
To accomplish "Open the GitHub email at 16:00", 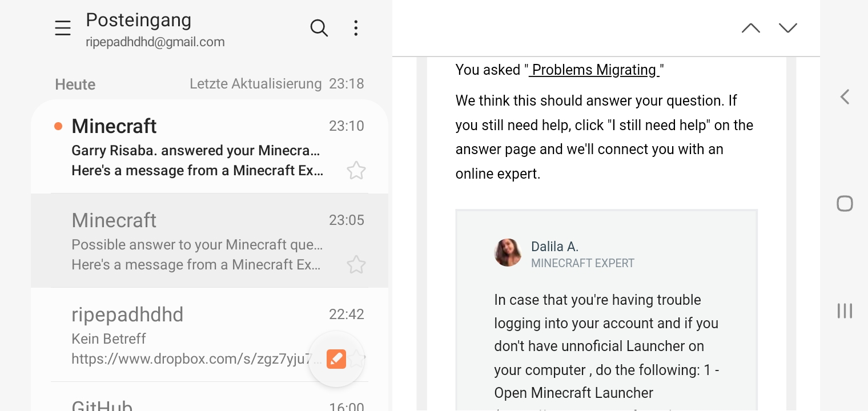I will (210, 400).
